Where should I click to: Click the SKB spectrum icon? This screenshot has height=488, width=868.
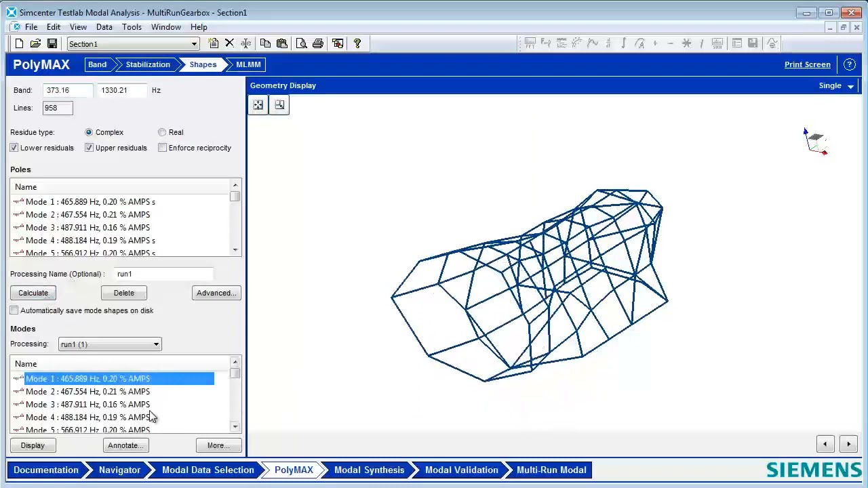717,43
